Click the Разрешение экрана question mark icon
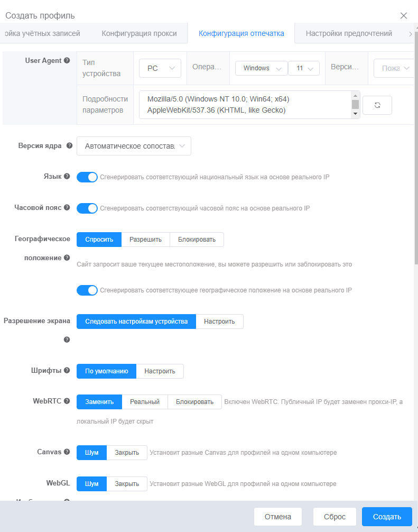The image size is (418, 532). click(x=67, y=340)
